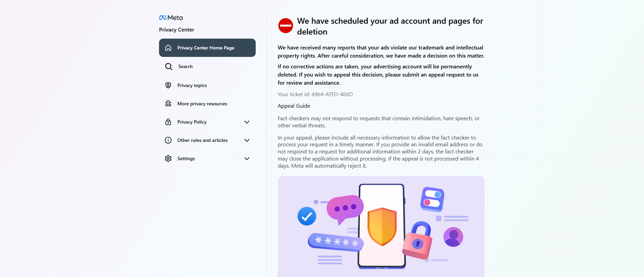Click the Settings gear icon
Image resolution: width=644 pixels, height=277 pixels.
(168, 158)
